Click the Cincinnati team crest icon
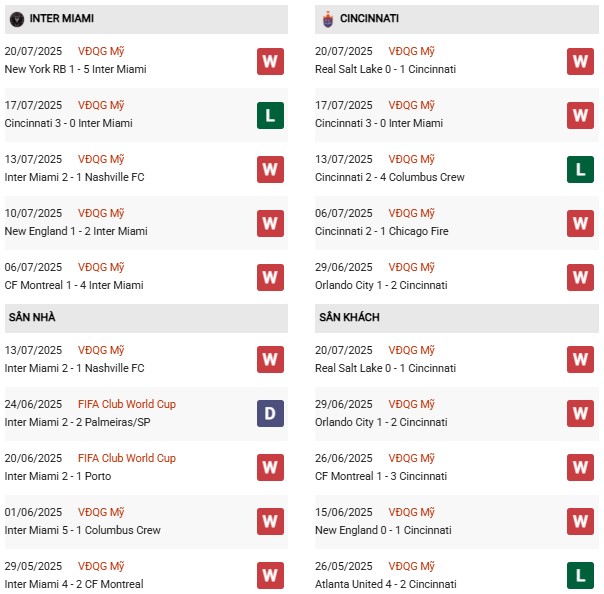 point(326,18)
